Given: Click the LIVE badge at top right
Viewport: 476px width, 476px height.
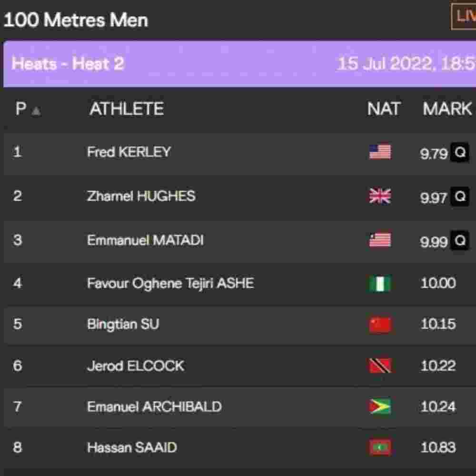Looking at the screenshot, I should 464,16.
